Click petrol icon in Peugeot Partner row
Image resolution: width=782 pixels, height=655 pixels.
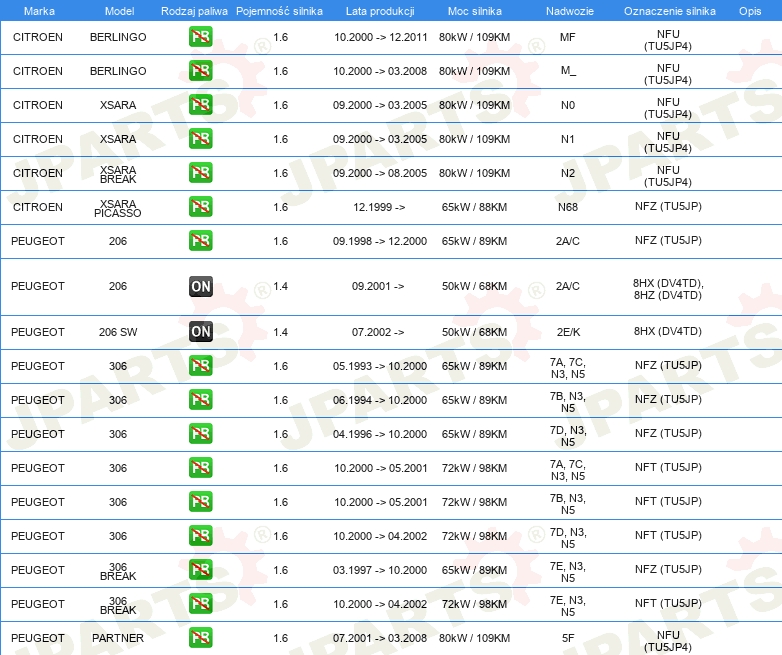pos(200,638)
